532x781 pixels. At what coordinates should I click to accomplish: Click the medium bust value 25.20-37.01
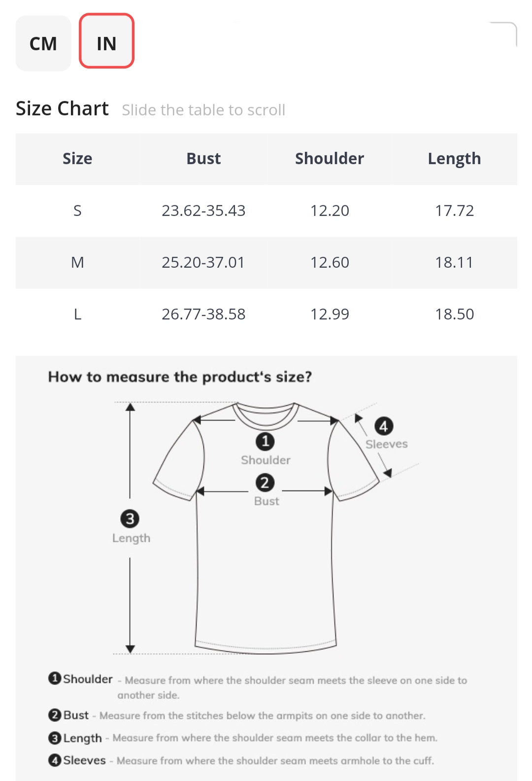(x=203, y=262)
